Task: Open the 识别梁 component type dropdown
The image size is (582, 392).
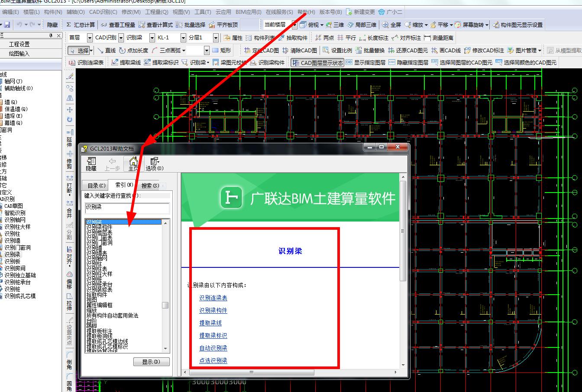Action: click(x=152, y=38)
